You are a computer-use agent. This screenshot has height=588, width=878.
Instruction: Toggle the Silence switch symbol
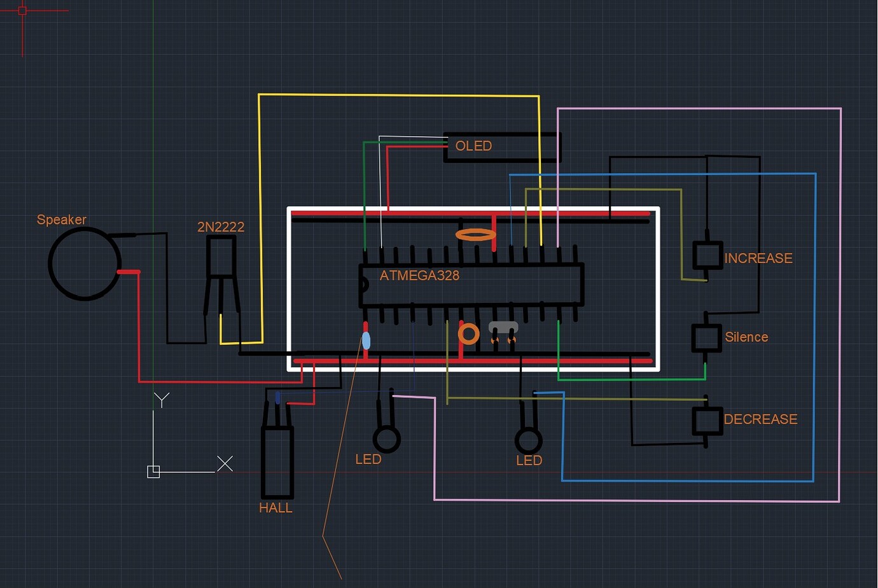click(x=706, y=337)
